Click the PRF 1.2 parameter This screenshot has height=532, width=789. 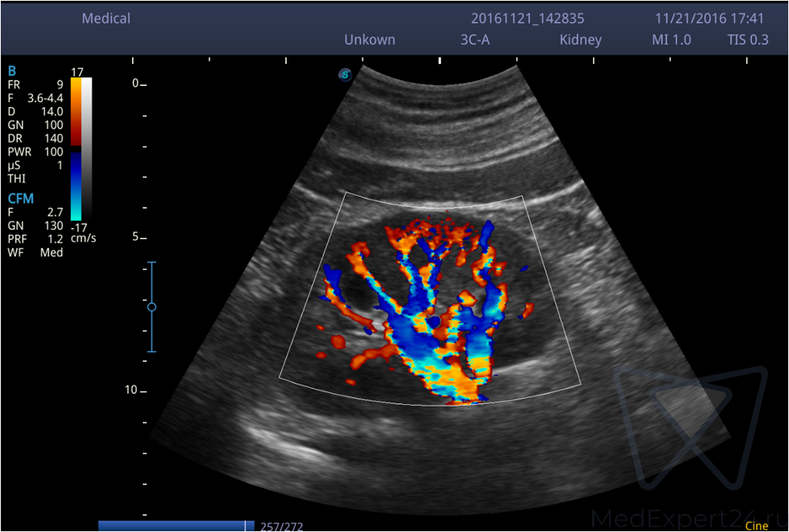click(36, 239)
